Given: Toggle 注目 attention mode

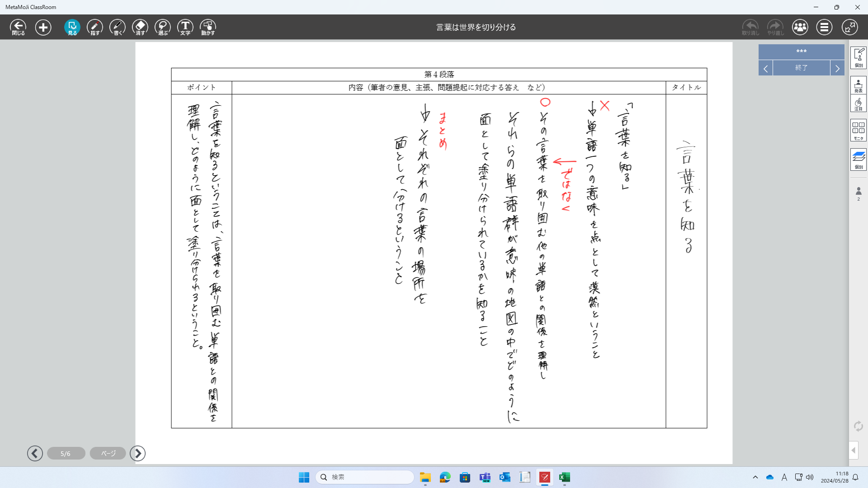Looking at the screenshot, I should pyautogui.click(x=858, y=103).
